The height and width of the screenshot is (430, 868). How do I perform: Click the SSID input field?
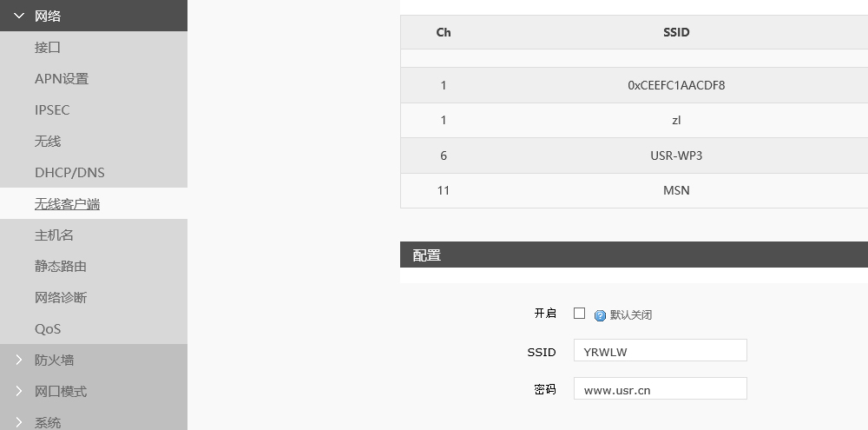pos(660,351)
